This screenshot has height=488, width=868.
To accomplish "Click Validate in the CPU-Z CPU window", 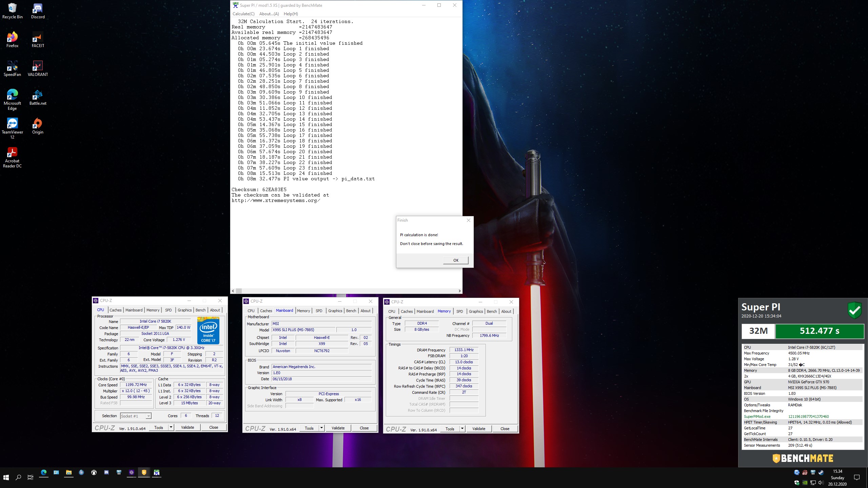I will 188,427.
